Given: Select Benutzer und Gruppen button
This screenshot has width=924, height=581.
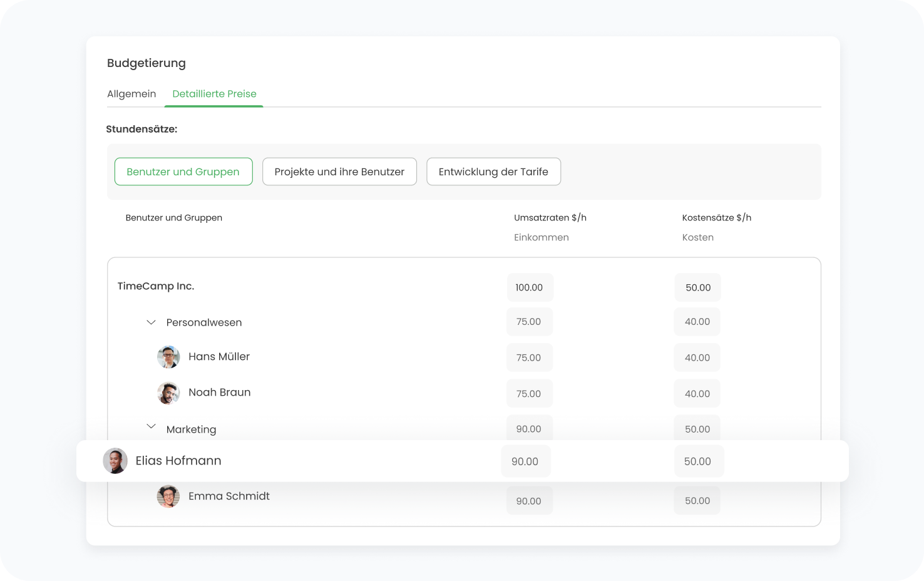Looking at the screenshot, I should tap(183, 172).
